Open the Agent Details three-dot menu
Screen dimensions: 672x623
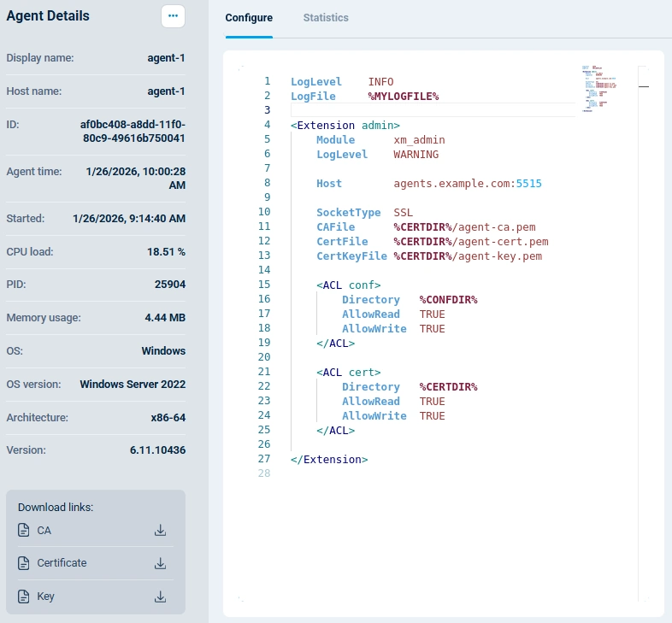173,16
